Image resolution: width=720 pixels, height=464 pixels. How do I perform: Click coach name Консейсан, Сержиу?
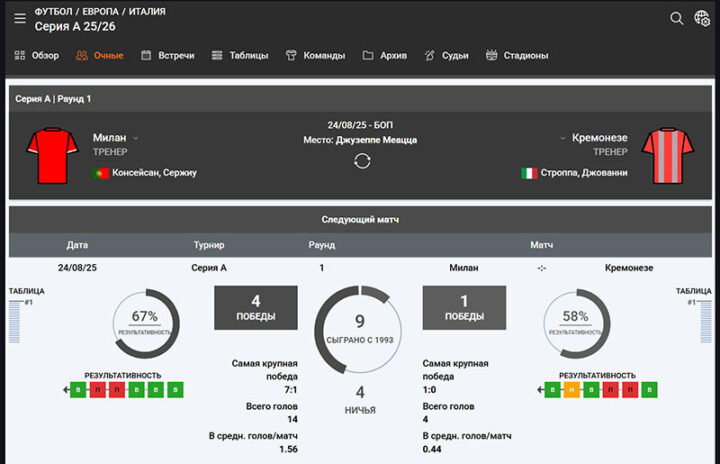(154, 173)
